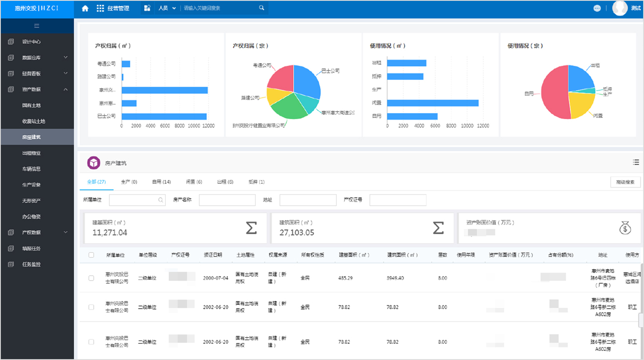Click the money bag icon
Screen dimensions: 644x360
coord(625,228)
